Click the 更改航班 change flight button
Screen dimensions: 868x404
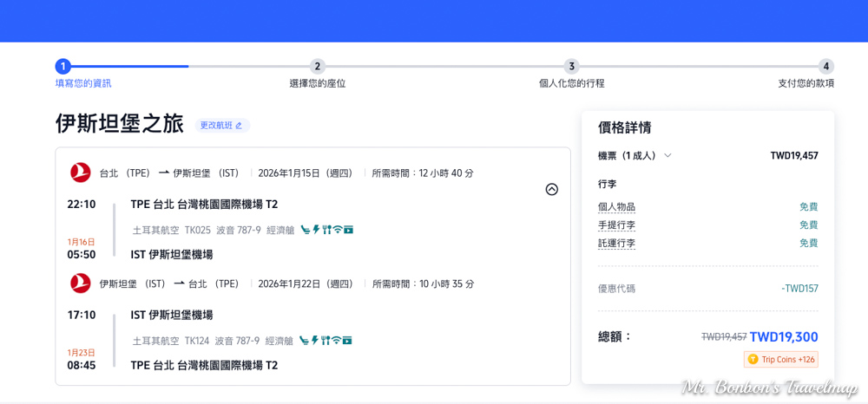(221, 126)
